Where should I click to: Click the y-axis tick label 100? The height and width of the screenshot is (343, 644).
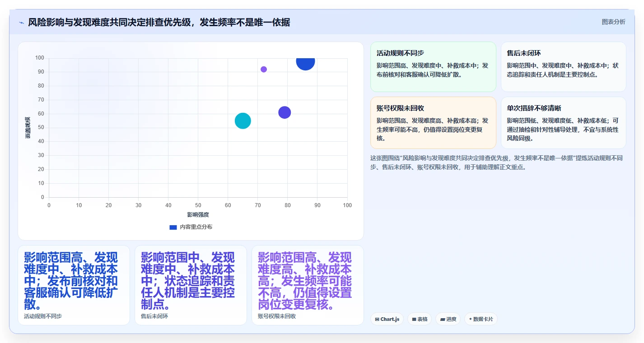point(40,58)
